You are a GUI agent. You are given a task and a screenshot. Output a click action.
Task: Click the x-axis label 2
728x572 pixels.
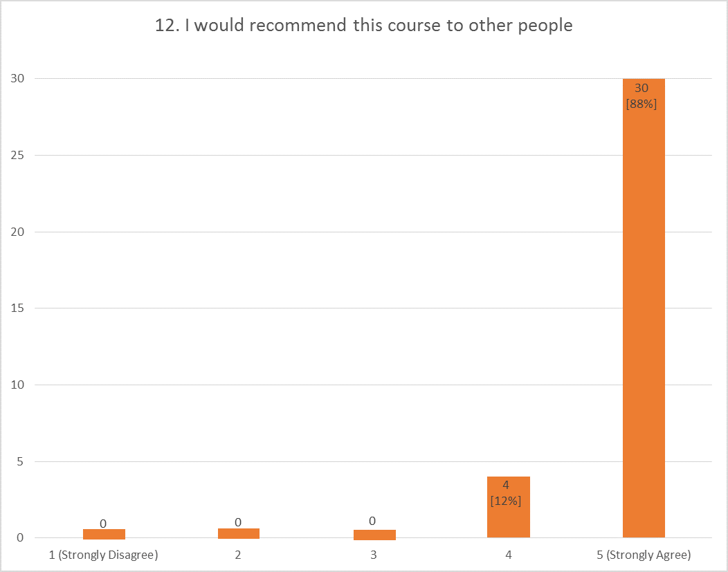point(238,555)
